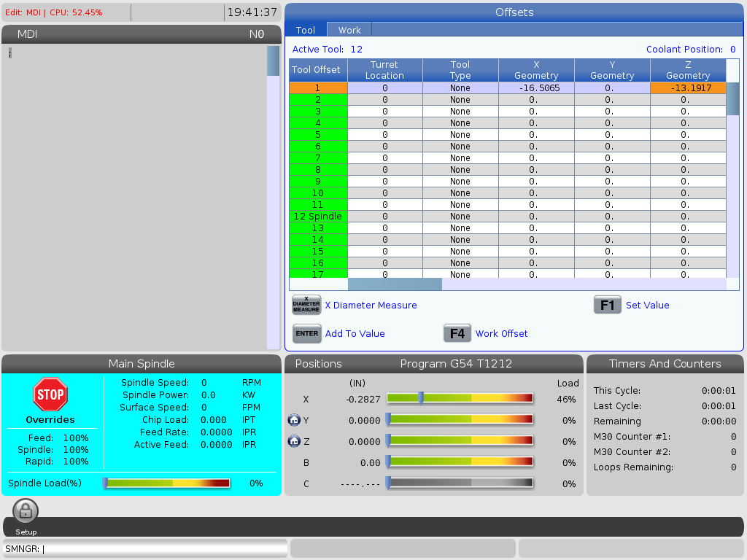Click the Spindle Load percentage bar

point(167,483)
